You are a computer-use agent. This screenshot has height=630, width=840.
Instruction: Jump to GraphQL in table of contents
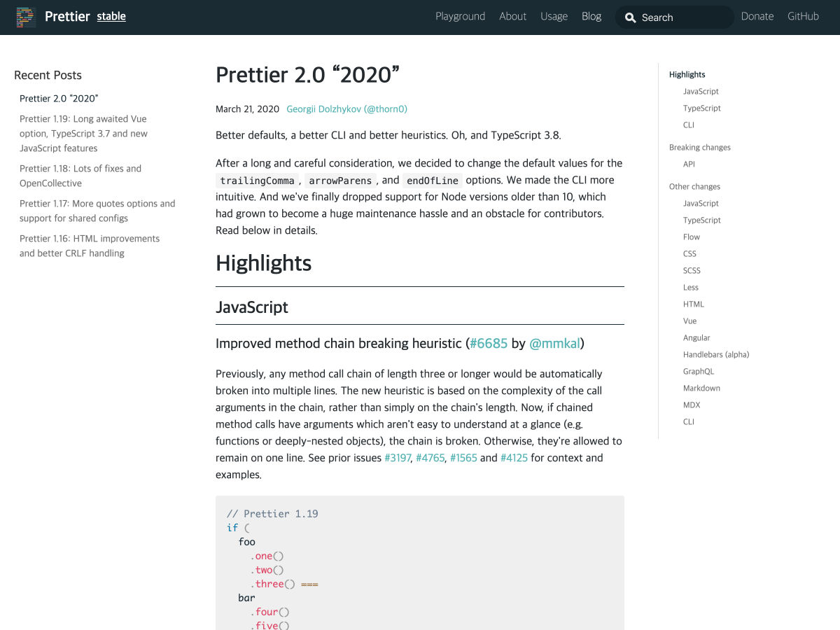click(x=698, y=372)
